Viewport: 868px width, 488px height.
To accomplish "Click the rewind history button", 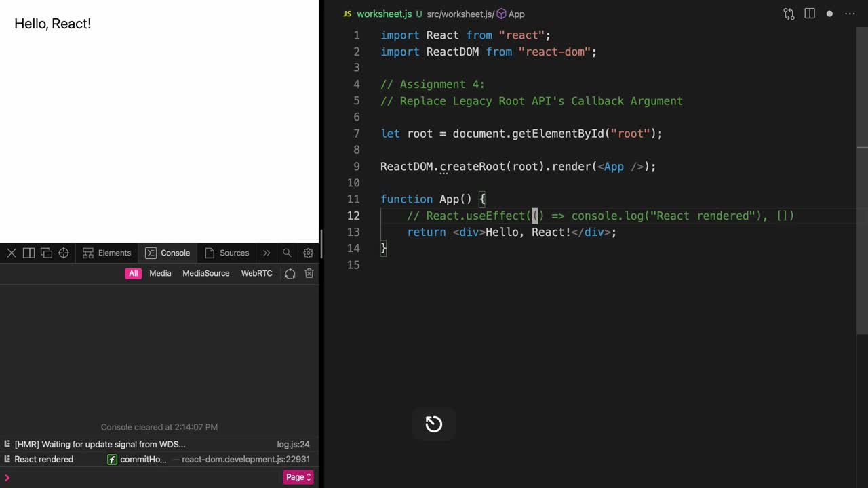I will click(434, 424).
